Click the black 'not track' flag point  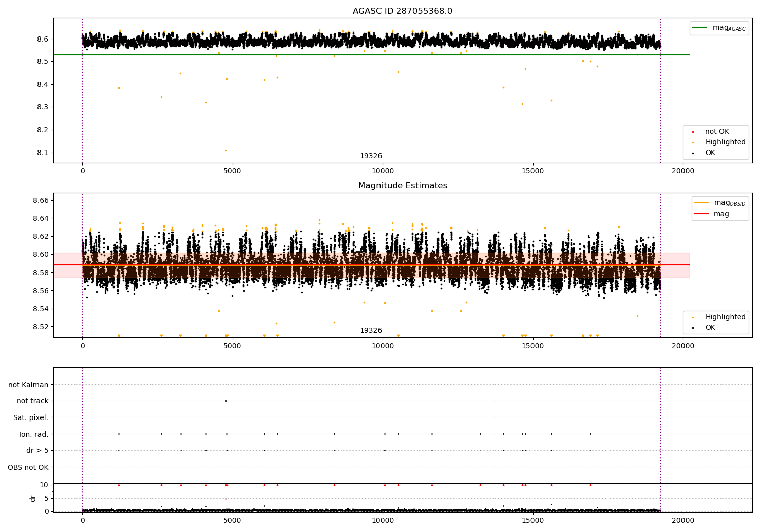(x=226, y=401)
